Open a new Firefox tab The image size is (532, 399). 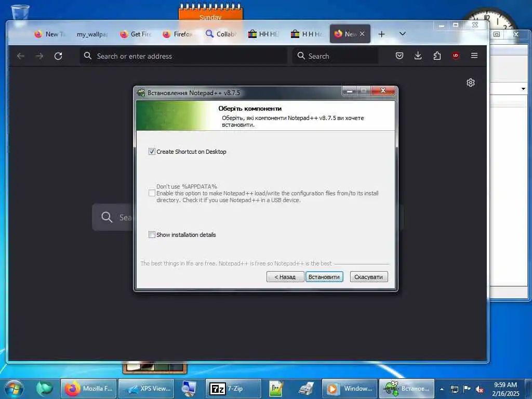[x=382, y=34]
